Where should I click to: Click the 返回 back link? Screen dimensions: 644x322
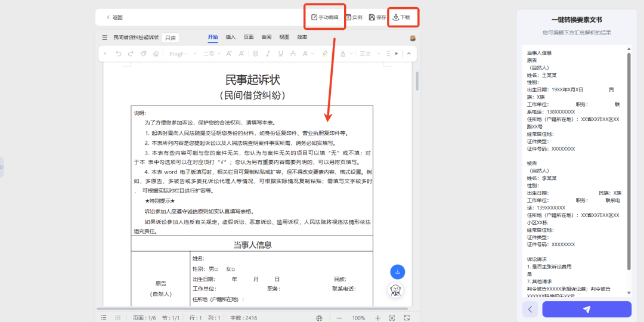pos(114,17)
